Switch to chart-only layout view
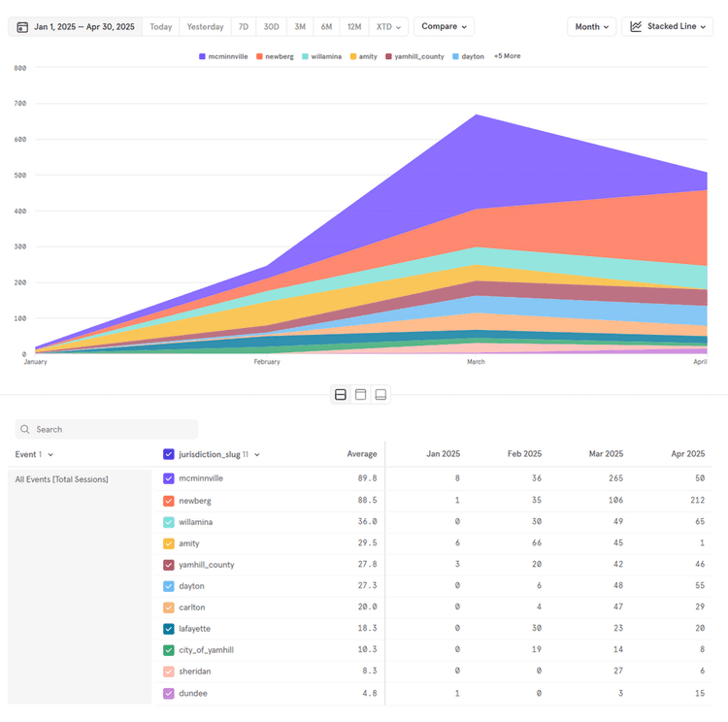The image size is (728, 722). (x=360, y=395)
